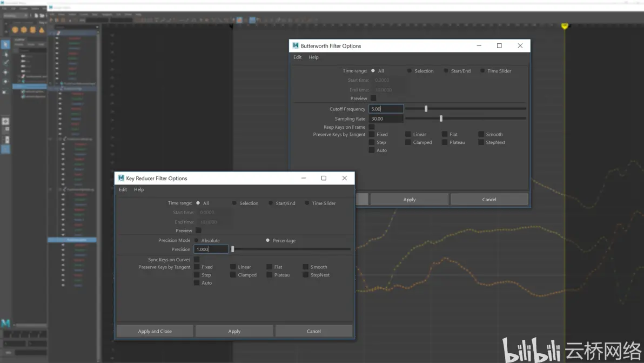Click Apply in Key Reducer Filter Options
The height and width of the screenshot is (363, 644).
(x=234, y=331)
